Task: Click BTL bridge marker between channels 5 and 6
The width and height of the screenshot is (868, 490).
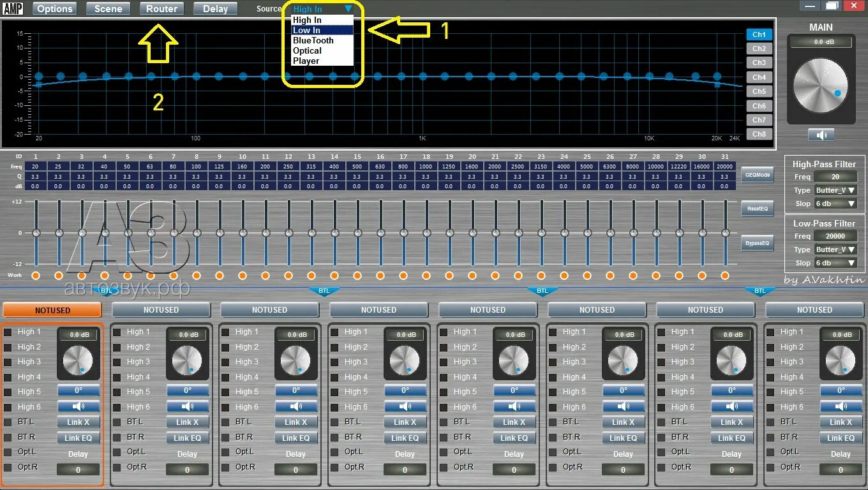Action: click(x=542, y=291)
